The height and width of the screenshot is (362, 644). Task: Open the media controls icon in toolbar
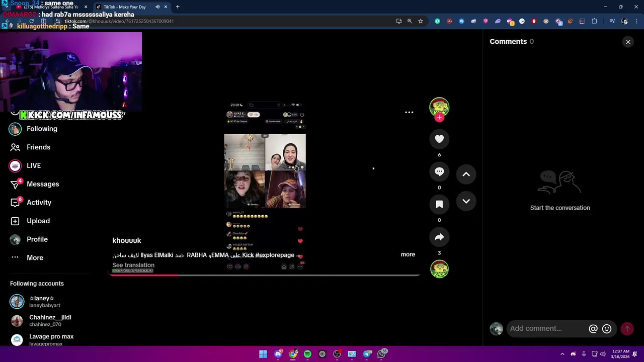[x=612, y=21]
